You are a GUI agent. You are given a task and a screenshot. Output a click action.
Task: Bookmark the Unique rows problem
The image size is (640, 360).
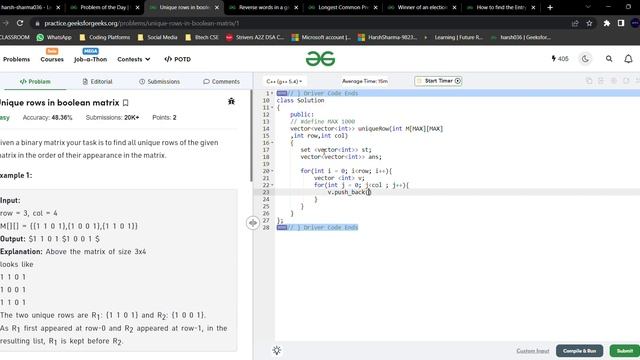[x=126, y=103]
